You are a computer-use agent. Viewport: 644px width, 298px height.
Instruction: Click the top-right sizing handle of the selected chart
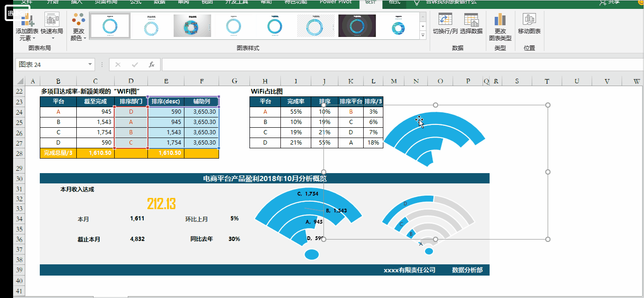tap(548, 105)
